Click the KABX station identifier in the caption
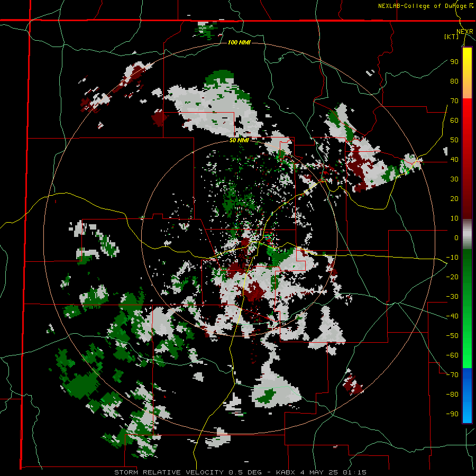Screen dimensions: 476x476 pos(286,472)
